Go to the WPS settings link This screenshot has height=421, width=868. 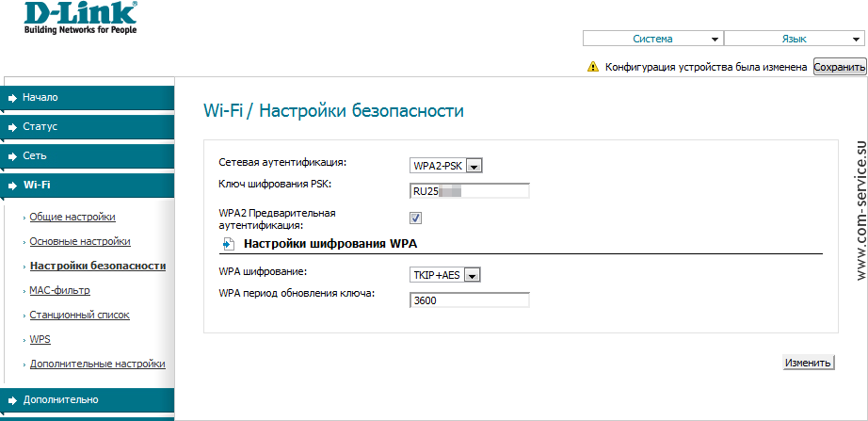coord(40,339)
